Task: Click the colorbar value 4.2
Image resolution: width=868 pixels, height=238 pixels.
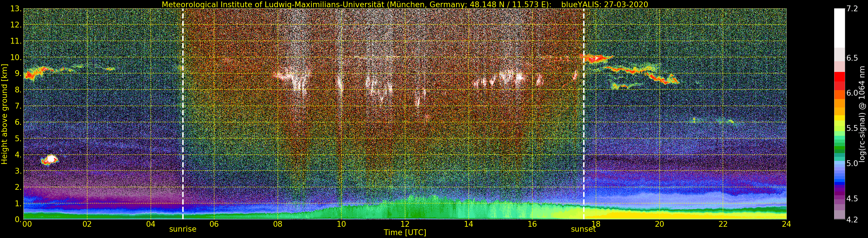Action: point(852,220)
